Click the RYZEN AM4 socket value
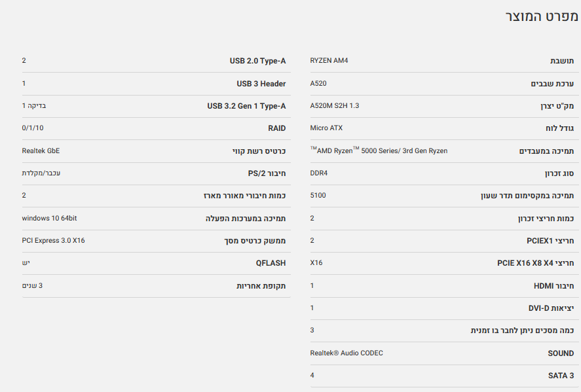This screenshot has width=581, height=392. coord(329,61)
